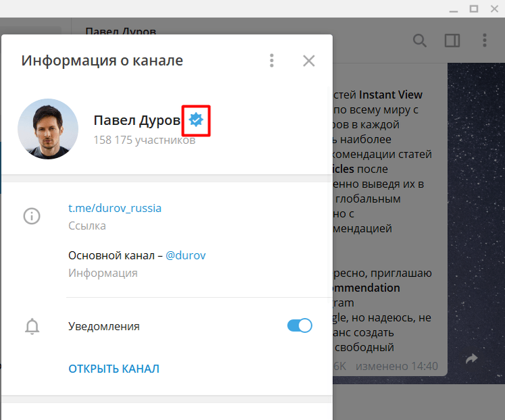Close the channel info dialog

309,61
